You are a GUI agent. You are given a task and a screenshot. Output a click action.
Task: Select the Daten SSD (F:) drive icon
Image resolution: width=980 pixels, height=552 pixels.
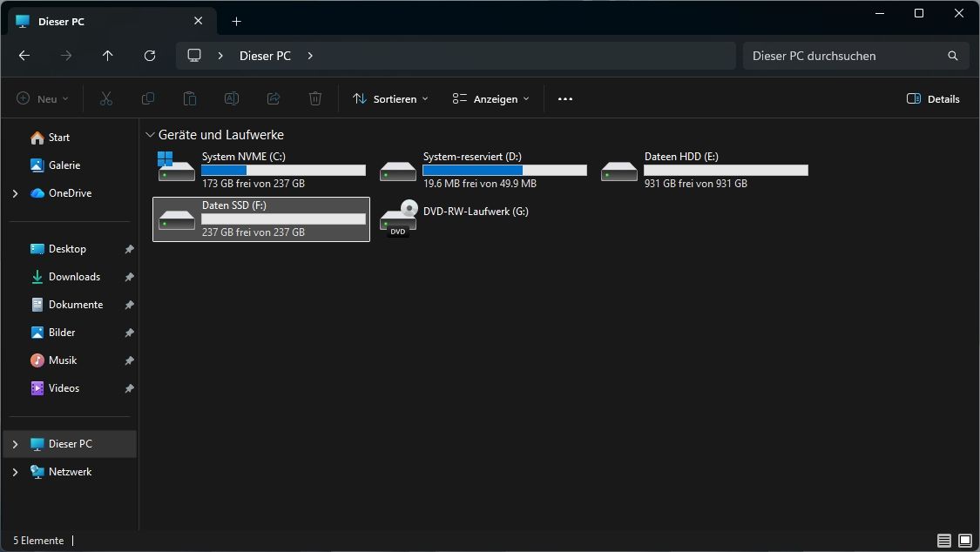[176, 219]
